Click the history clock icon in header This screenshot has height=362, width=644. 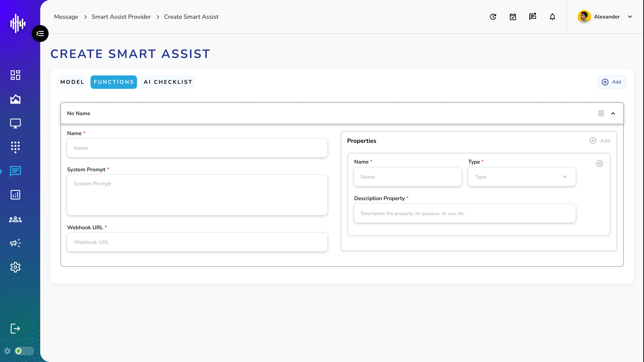pos(493,17)
